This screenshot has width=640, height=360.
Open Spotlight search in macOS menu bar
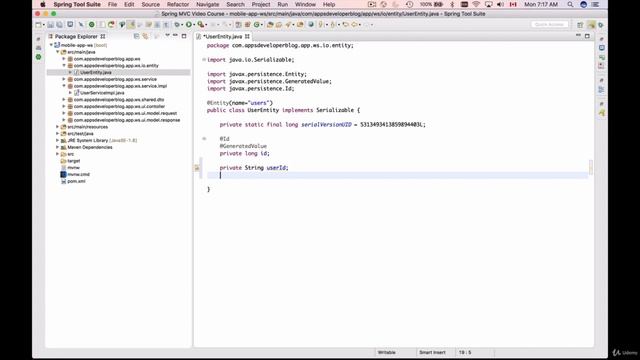click(x=570, y=4)
